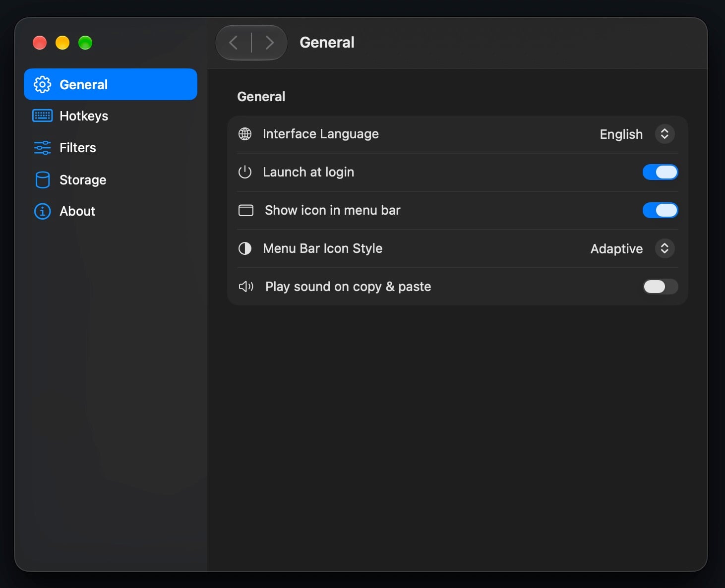
Task: Enable Play sound on copy & paste switch
Action: pyautogui.click(x=660, y=287)
